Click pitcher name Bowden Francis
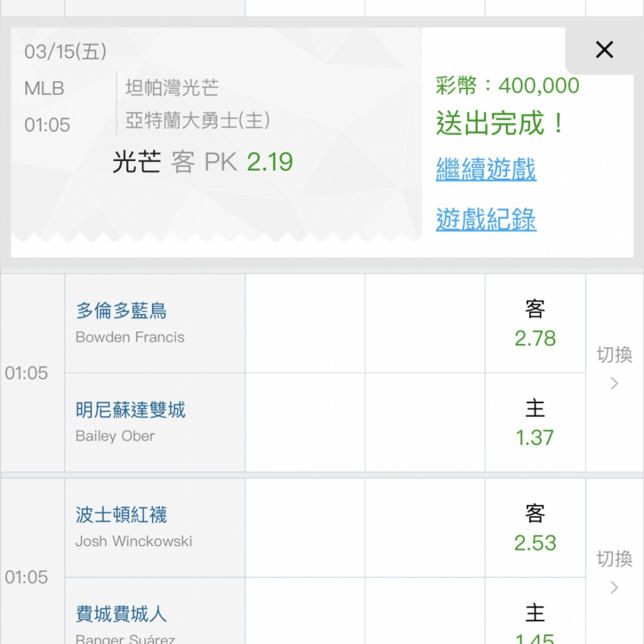This screenshot has height=644, width=644. 129,337
